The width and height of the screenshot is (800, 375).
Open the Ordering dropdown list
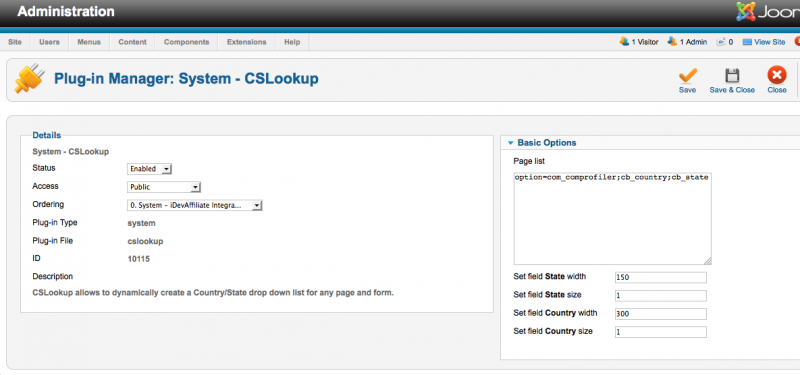(x=194, y=205)
